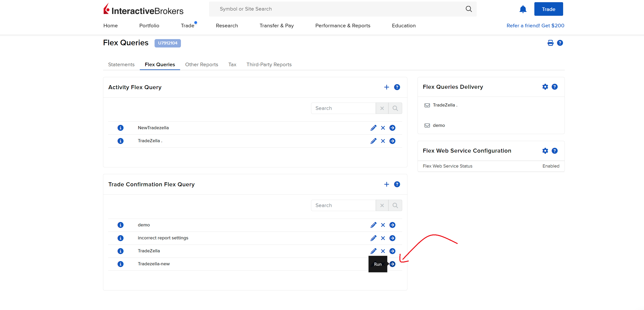Click the print page icon
Screen dimensions: 644x310
[x=550, y=43]
